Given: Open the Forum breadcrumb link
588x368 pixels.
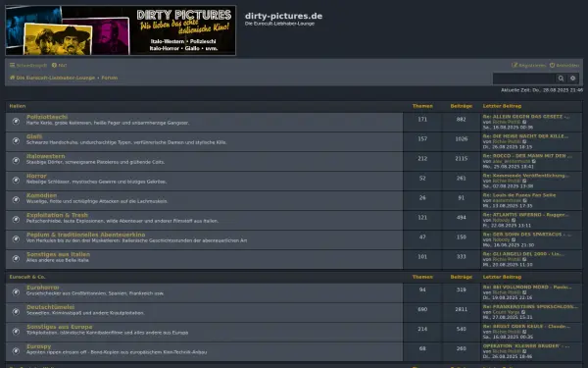Looking at the screenshot, I should click(x=110, y=78).
